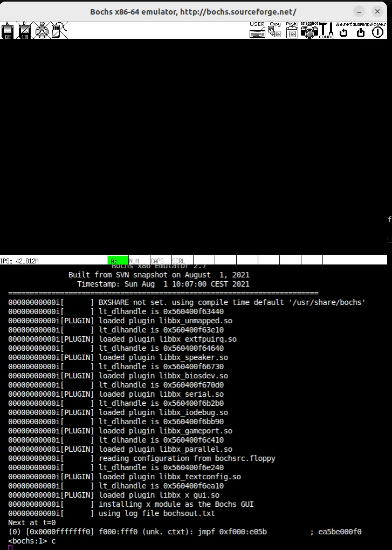Click the IPS: 42.812M status text

click(x=19, y=261)
